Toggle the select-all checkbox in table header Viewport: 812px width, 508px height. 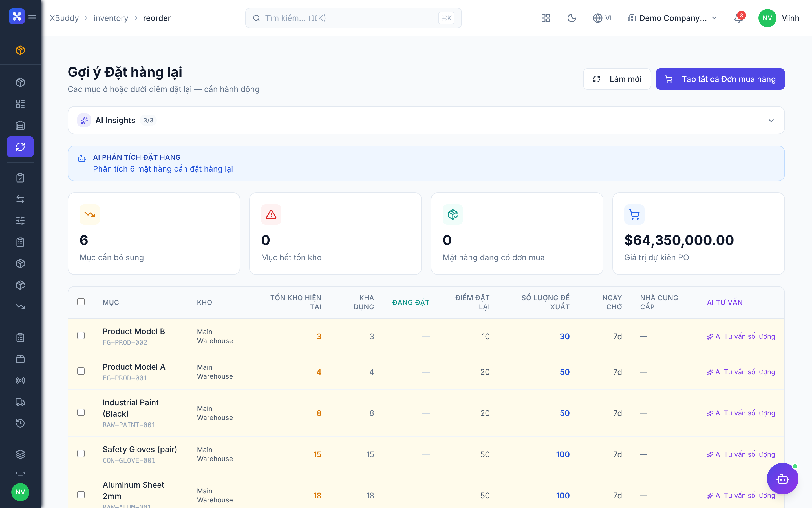tap(81, 302)
